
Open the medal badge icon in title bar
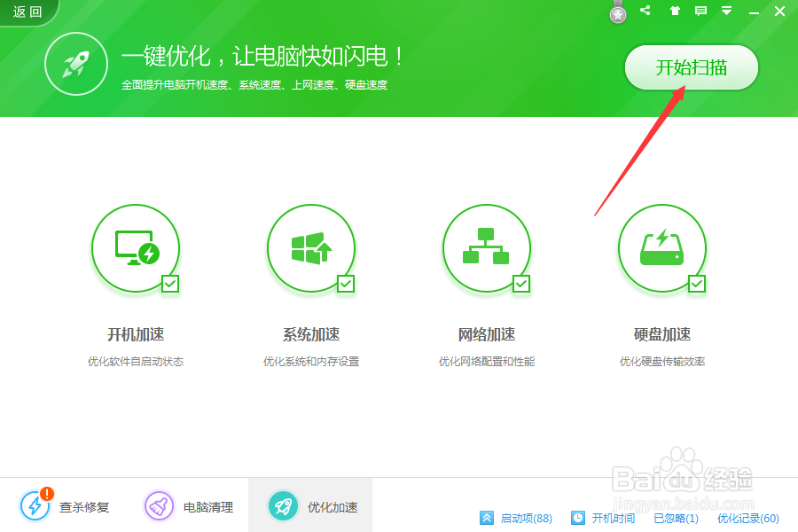click(618, 12)
